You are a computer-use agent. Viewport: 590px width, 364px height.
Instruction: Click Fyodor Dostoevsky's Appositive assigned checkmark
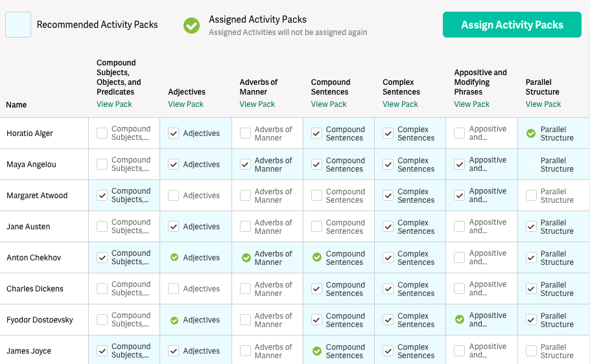point(460,320)
